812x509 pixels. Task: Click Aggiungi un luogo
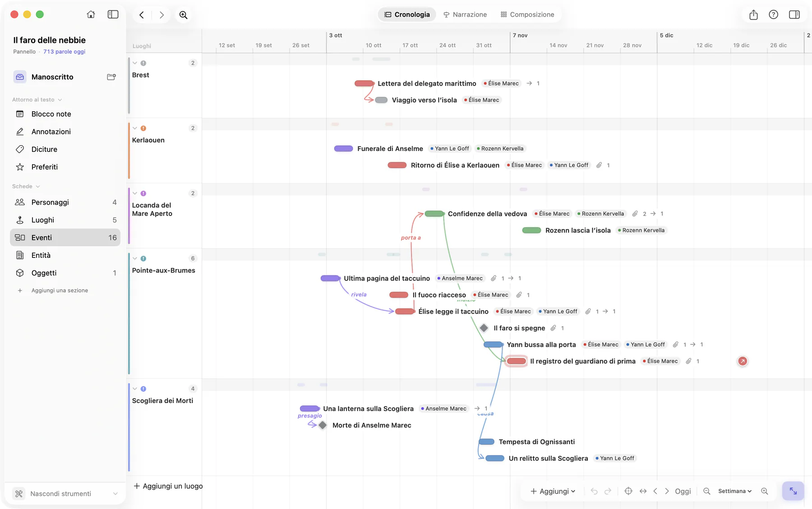(x=168, y=486)
